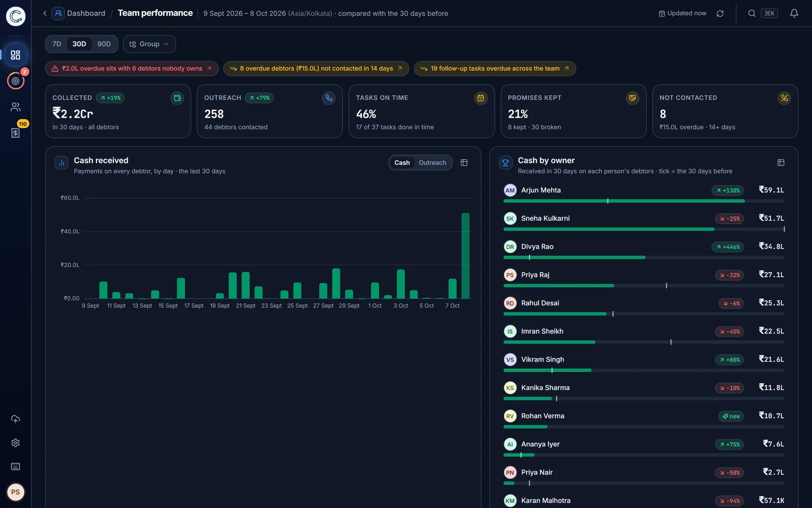This screenshot has width=812, height=508.
Task: Open the Group dropdown
Action: click(149, 44)
